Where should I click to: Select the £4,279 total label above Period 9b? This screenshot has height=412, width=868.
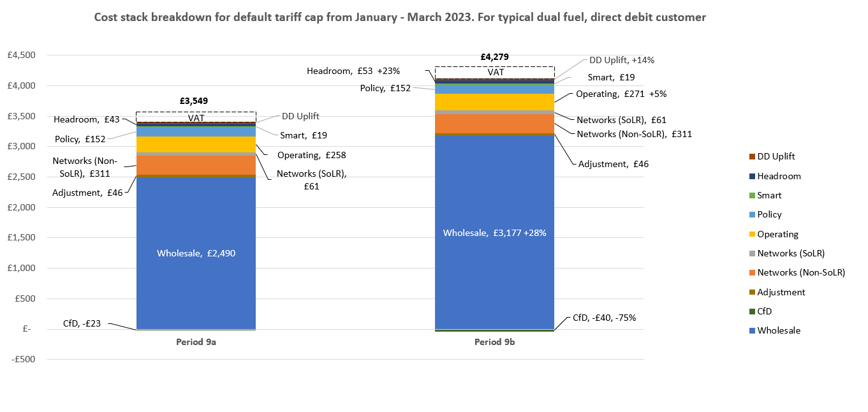pos(495,57)
